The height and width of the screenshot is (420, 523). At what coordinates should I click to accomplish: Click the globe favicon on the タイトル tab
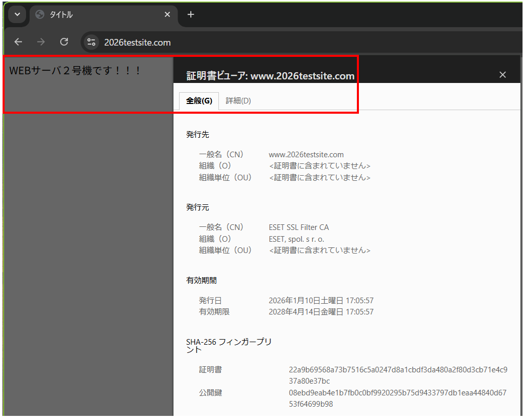[40, 15]
